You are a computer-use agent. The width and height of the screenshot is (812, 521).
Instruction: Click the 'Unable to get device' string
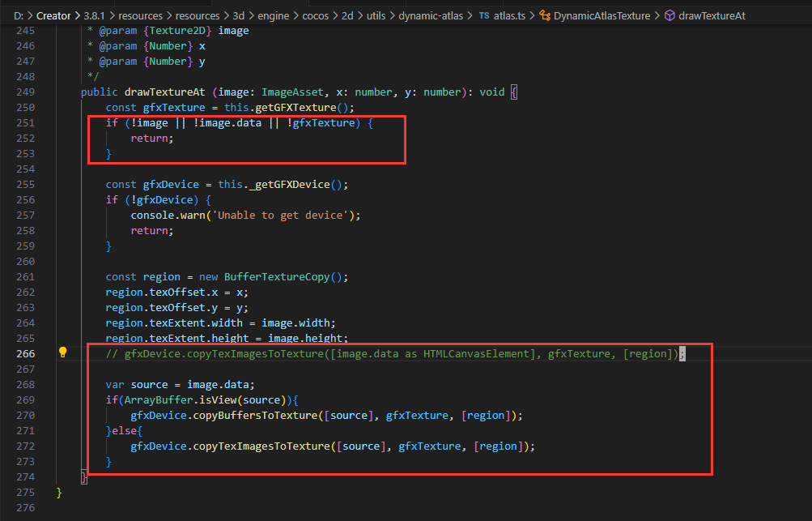click(x=280, y=216)
